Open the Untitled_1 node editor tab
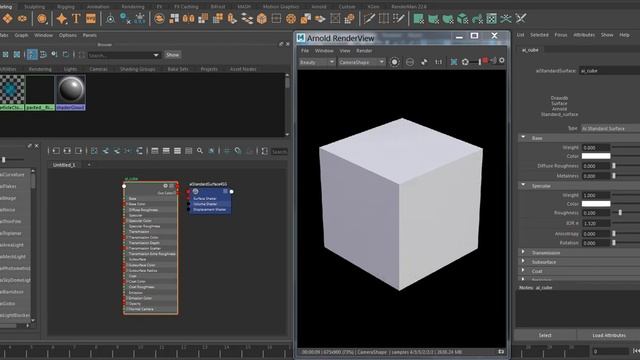This screenshot has height=360, width=640. click(64, 165)
